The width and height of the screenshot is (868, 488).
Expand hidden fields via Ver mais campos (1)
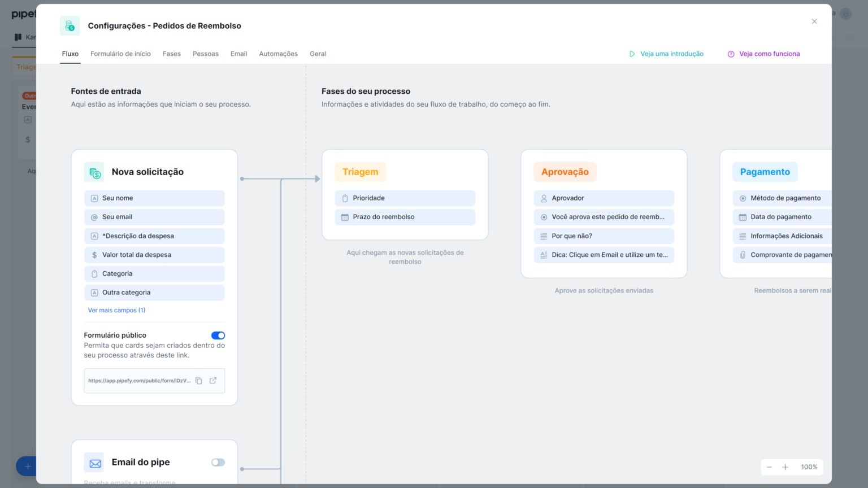116,310
